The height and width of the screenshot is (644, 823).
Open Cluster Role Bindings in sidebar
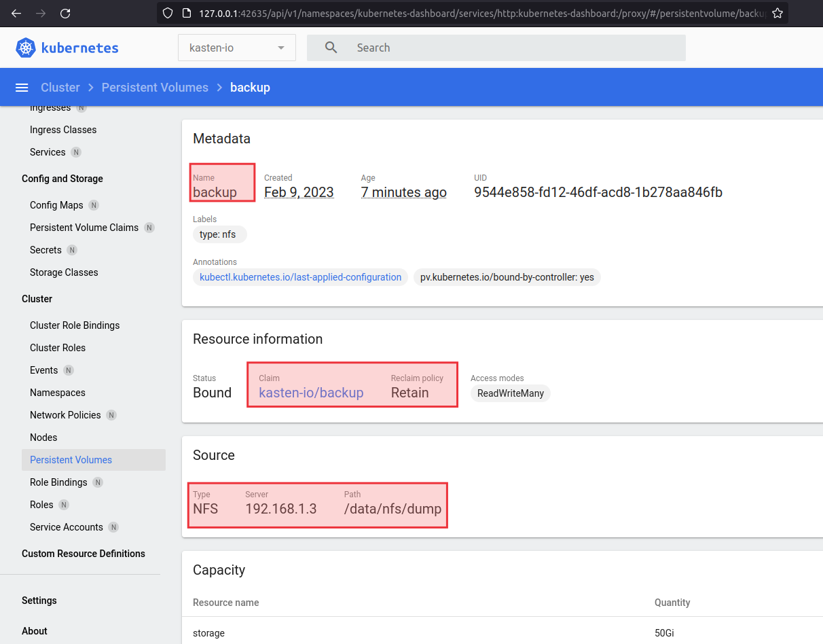coord(75,325)
